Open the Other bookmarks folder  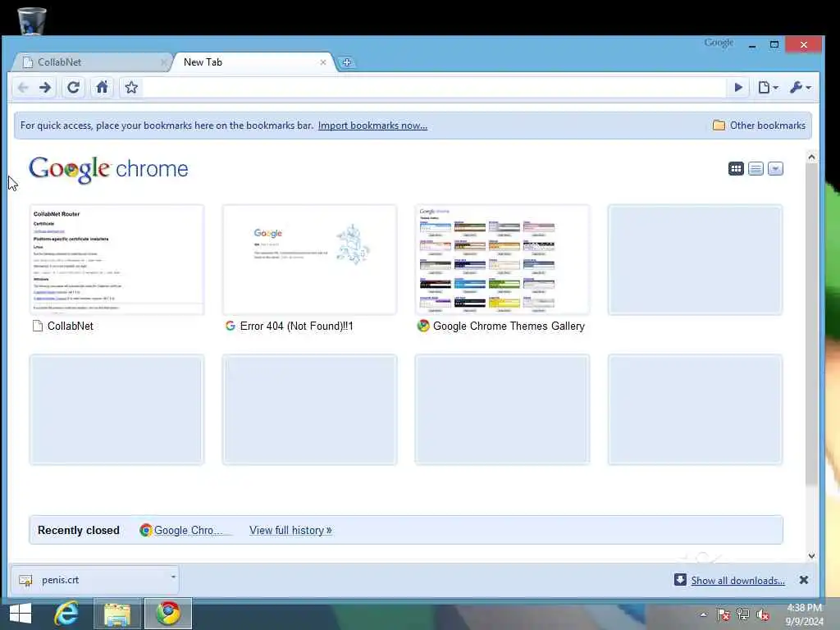click(759, 126)
